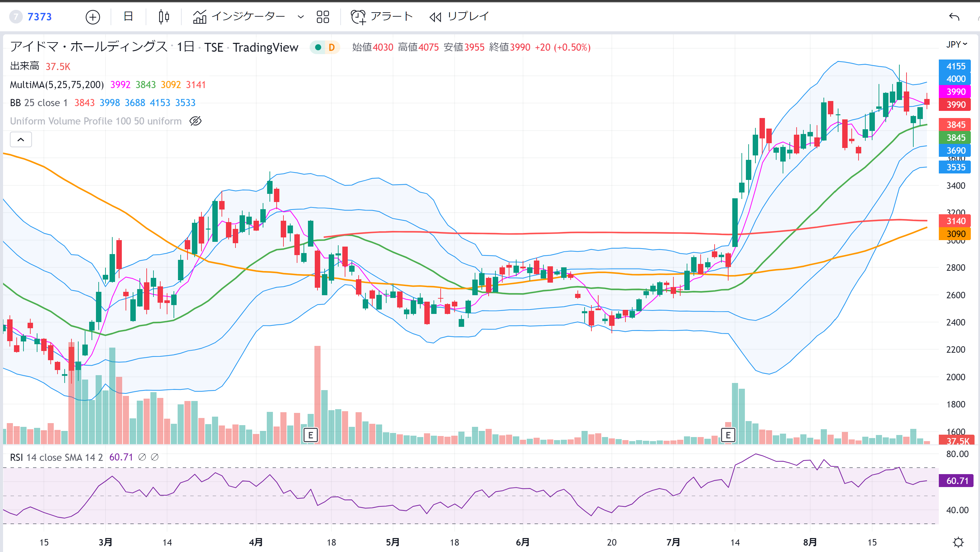Select the BB 25 close 1 indicator legend
This screenshot has height=552, width=980.
(39, 103)
